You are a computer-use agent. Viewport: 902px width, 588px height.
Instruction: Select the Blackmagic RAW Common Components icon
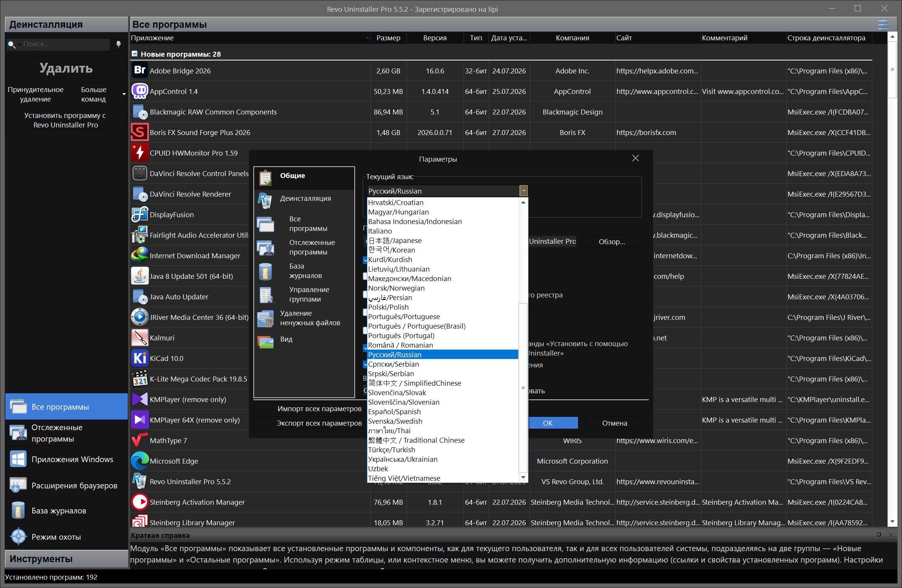[x=140, y=112]
